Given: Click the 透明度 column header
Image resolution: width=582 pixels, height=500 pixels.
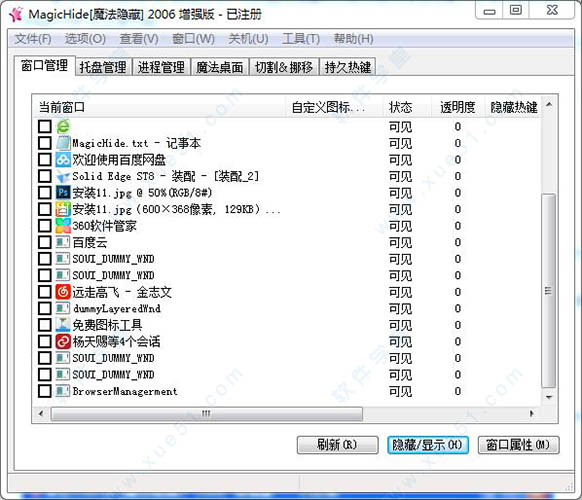Looking at the screenshot, I should 458,107.
